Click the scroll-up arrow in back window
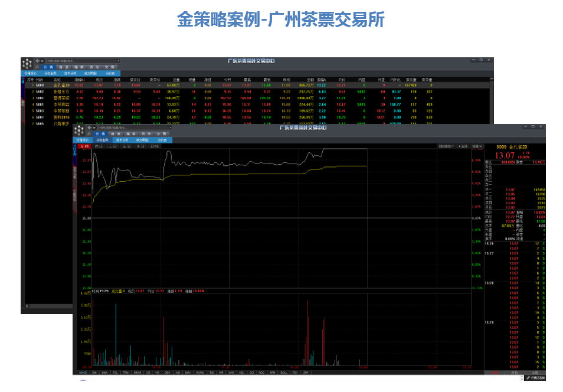Image resolution: width=563 pixels, height=392 pixels. click(491, 79)
